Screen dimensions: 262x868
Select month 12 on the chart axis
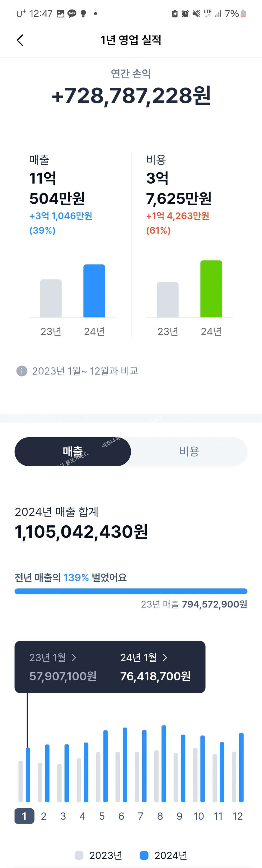(237, 816)
